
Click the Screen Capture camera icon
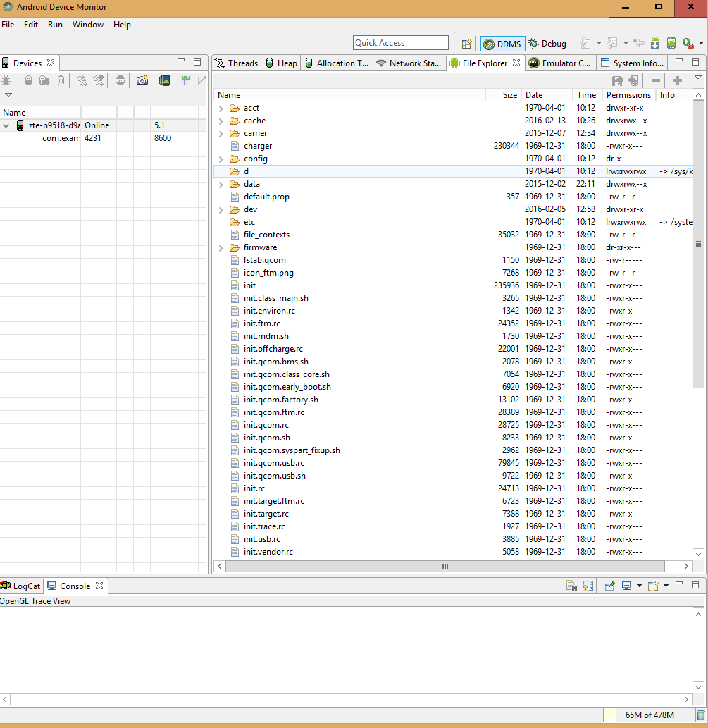(142, 80)
